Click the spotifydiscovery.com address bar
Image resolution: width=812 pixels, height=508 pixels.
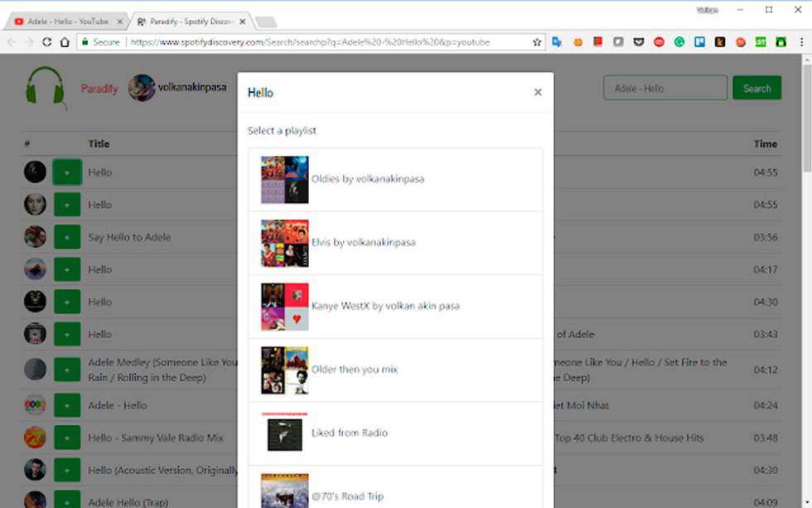310,42
